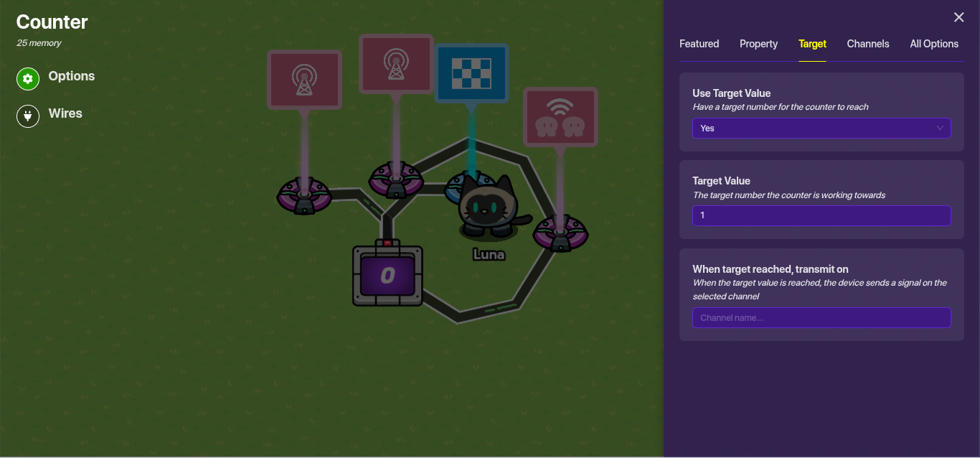This screenshot has height=458, width=980.
Task: Click the second red antenna device sign
Action: [396, 64]
